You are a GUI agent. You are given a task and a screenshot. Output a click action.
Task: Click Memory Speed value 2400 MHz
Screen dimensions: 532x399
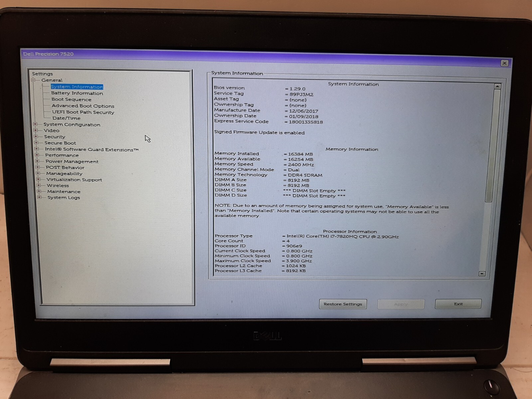pyautogui.click(x=301, y=165)
